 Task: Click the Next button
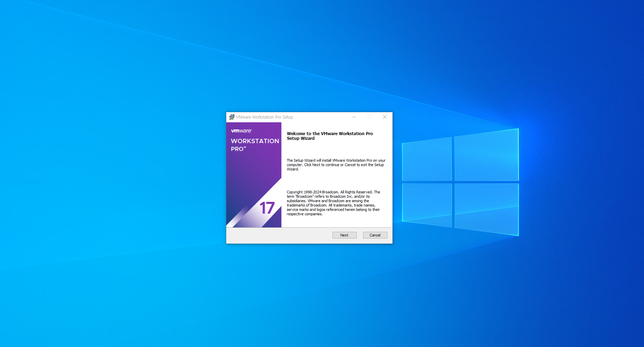pyautogui.click(x=344, y=235)
